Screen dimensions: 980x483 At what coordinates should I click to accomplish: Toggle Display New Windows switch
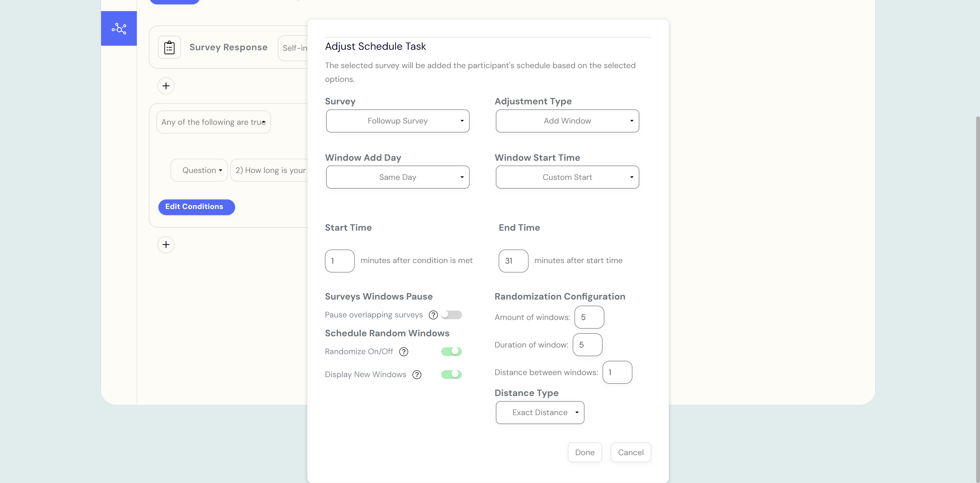tap(451, 374)
